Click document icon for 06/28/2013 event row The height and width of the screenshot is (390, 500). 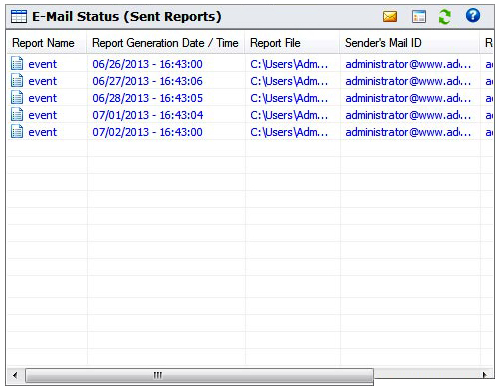(x=17, y=97)
